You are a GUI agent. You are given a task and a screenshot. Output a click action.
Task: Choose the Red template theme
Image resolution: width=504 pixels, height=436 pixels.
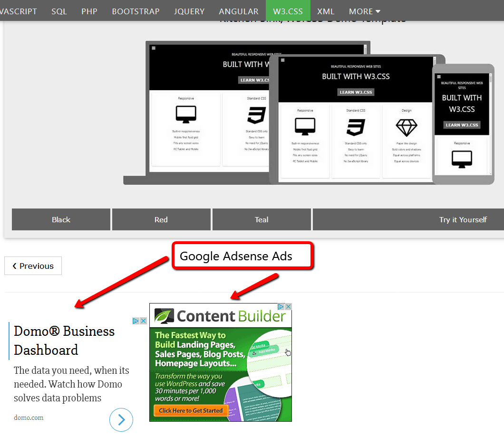pyautogui.click(x=161, y=219)
